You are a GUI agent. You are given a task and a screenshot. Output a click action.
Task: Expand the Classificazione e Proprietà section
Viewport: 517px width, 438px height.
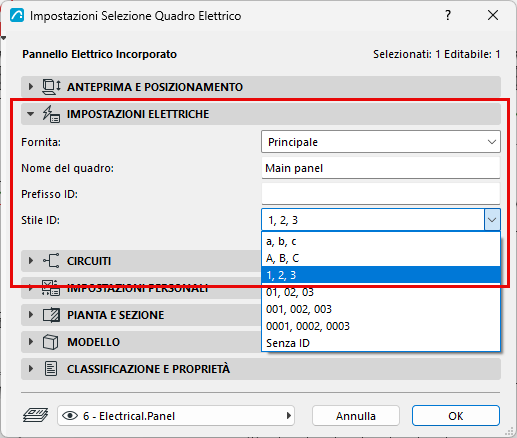[31, 369]
